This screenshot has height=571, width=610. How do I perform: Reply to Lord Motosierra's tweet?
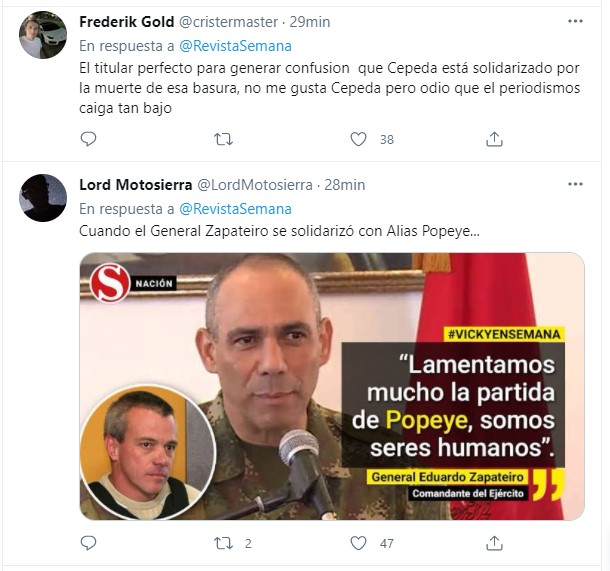tap(88, 543)
